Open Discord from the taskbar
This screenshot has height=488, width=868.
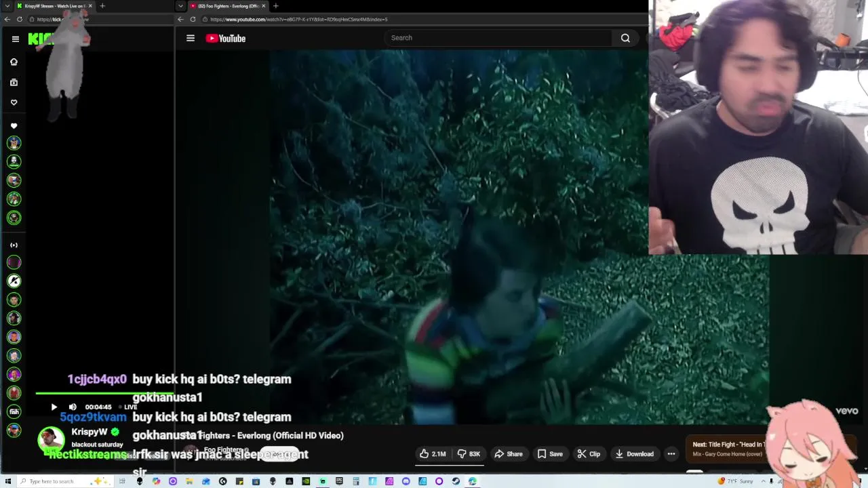406,481
